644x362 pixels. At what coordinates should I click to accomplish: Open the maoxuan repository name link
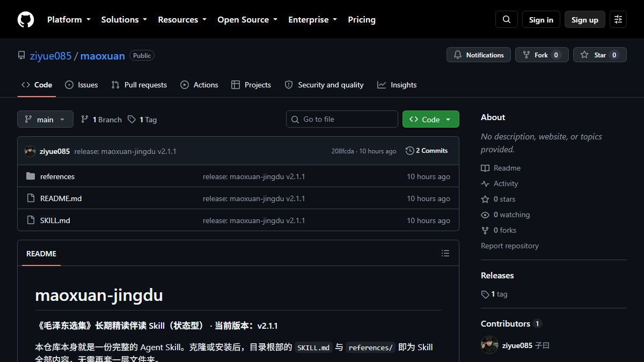pyautogui.click(x=103, y=56)
